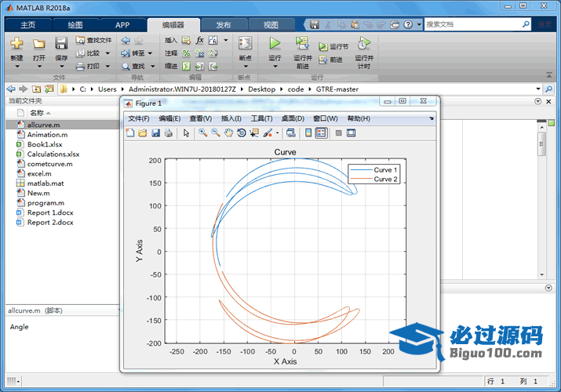Click Print Figure icon in Figure 1
The width and height of the screenshot is (561, 392).
(168, 133)
